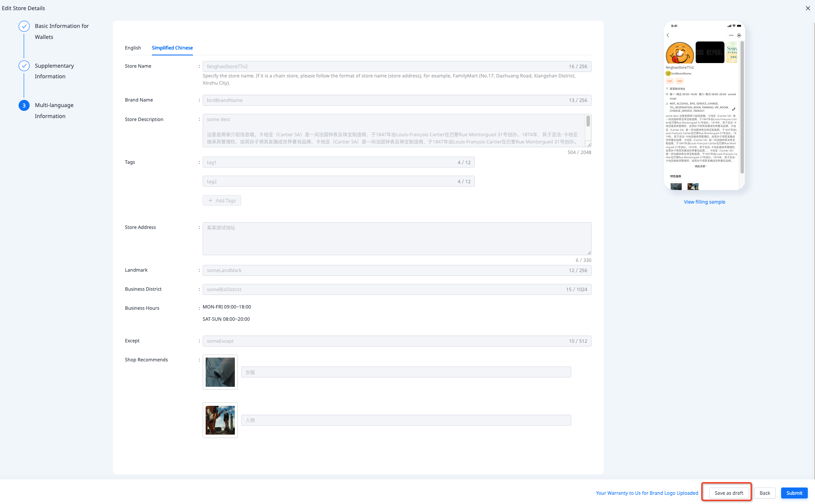
Task: Switch to the English tab
Action: pos(133,48)
